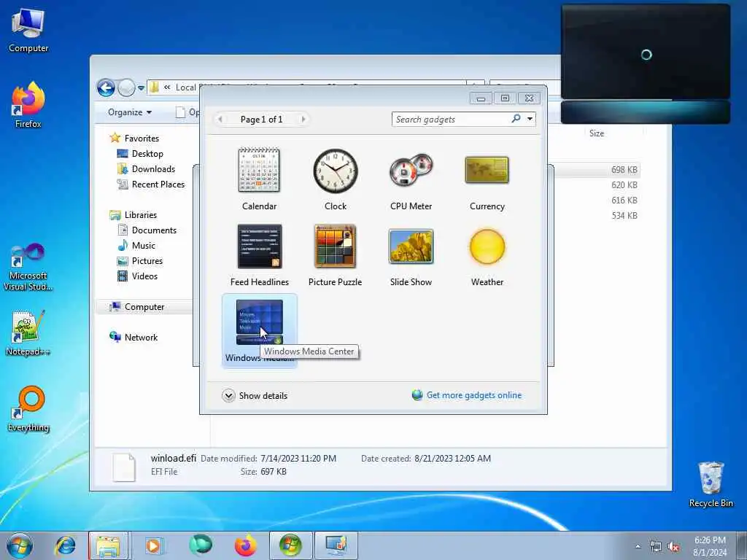Click the dark loading gadget on desktop
Viewport: 747px width, 560px height.
point(646,64)
